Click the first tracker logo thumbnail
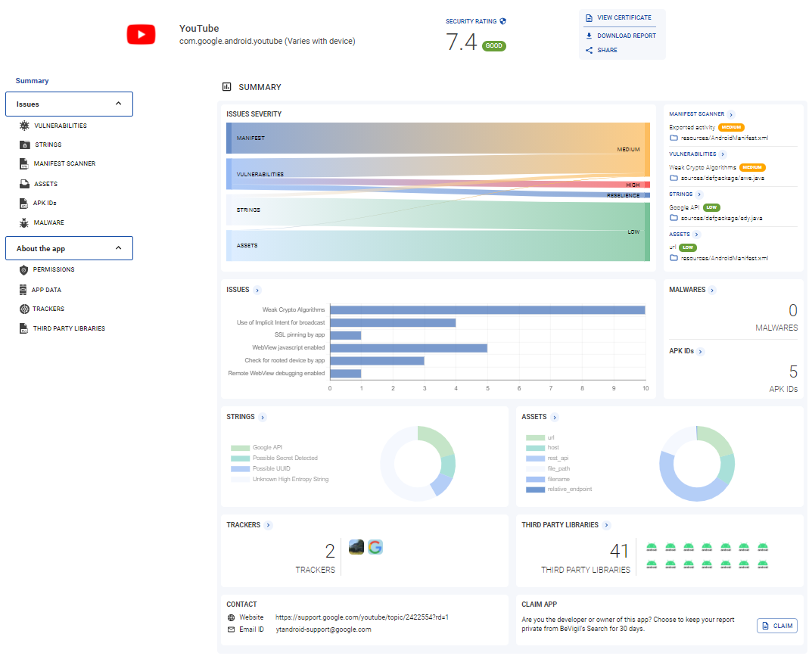This screenshot has height=659, width=812. (356, 547)
